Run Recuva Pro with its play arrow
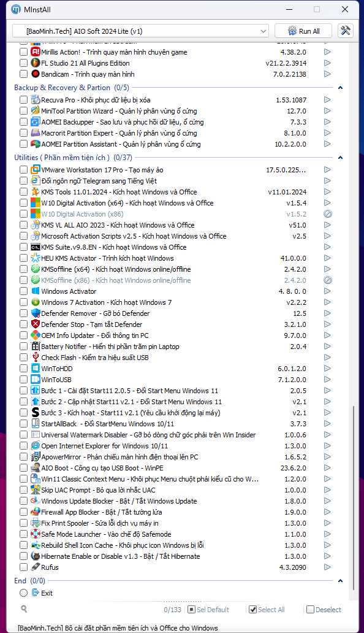This screenshot has height=633, width=364. tap(327, 100)
